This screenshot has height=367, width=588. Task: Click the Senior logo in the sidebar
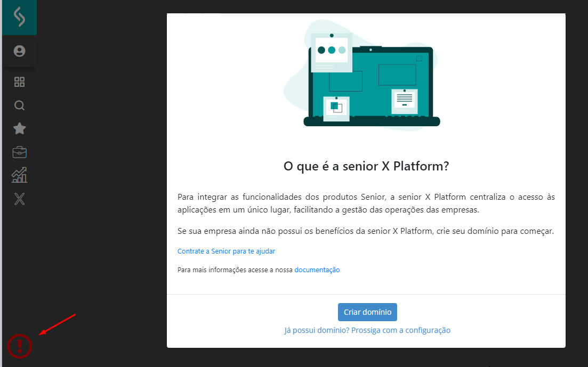19,18
